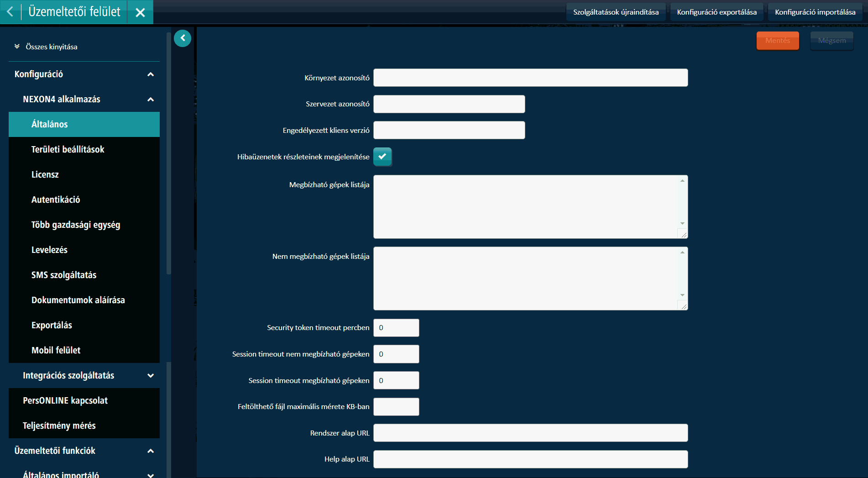
Task: Click the sidebar vertical scrollbar
Action: (x=169, y=153)
